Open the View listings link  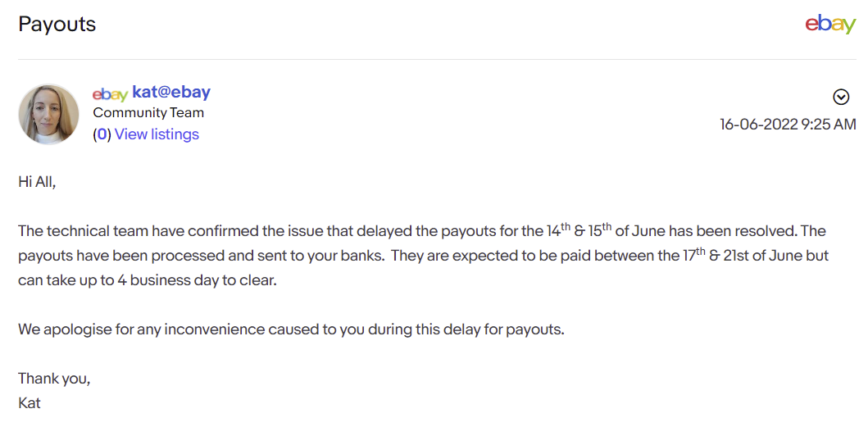point(157,134)
